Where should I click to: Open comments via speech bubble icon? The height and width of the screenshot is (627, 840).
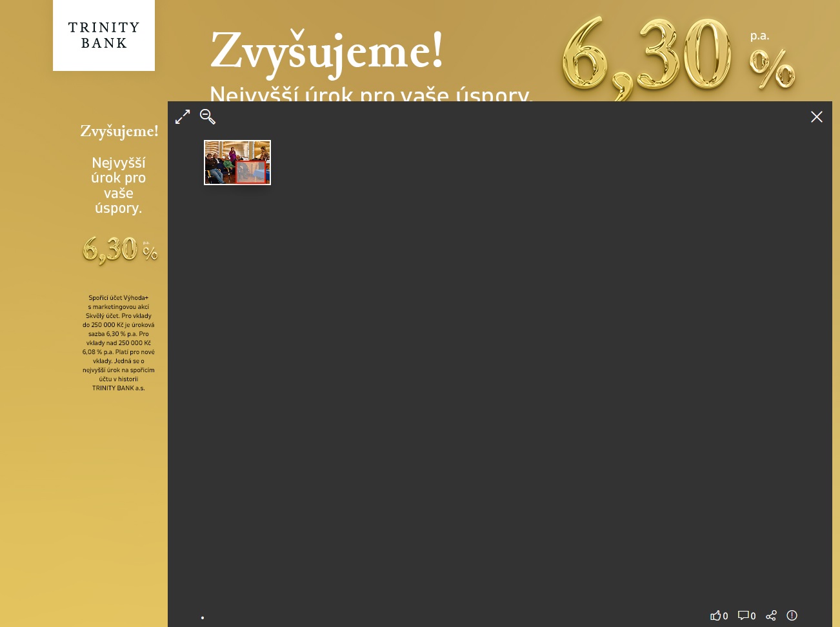click(743, 615)
